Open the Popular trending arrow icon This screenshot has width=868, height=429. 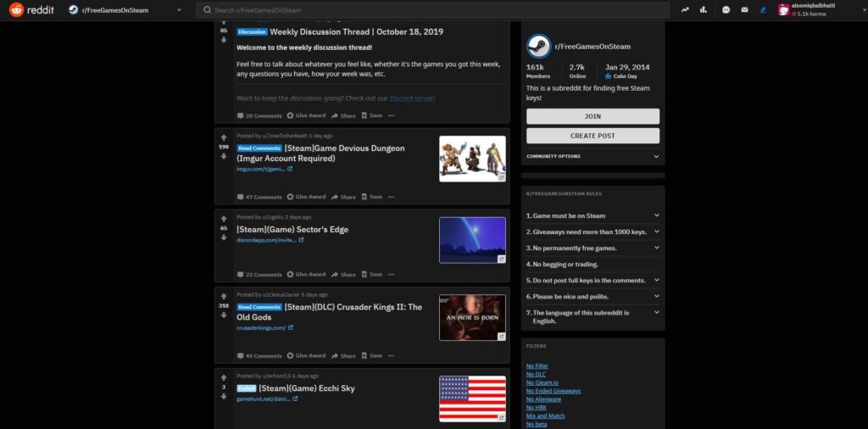(685, 10)
